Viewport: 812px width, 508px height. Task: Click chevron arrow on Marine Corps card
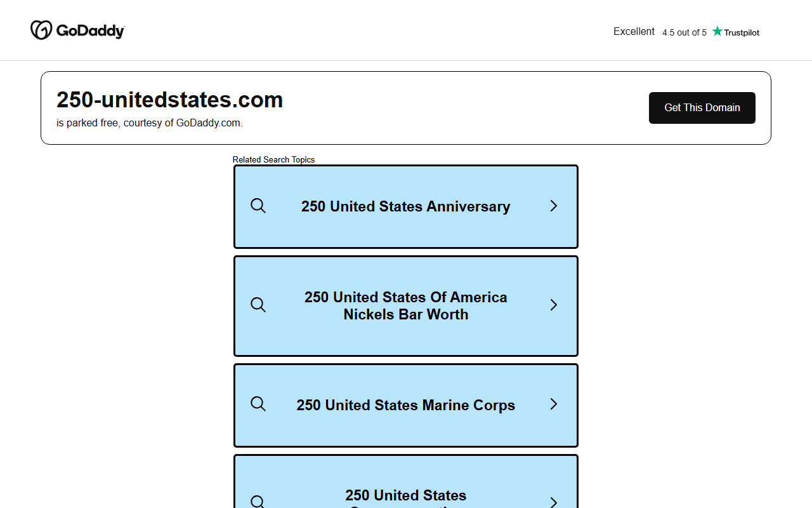[x=553, y=404]
